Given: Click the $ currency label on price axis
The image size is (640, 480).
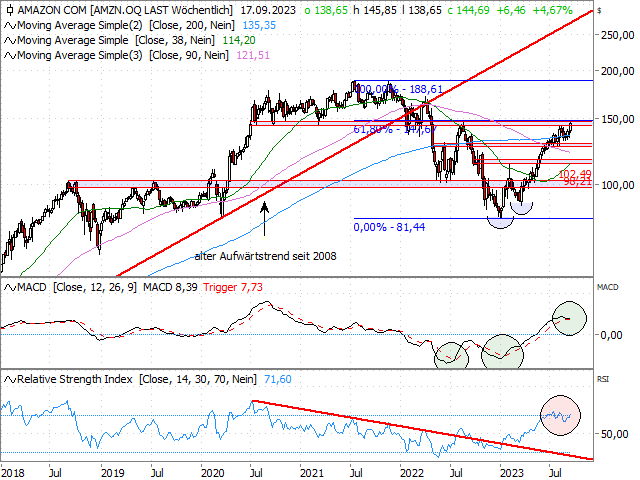Looking at the screenshot, I should 599,11.
